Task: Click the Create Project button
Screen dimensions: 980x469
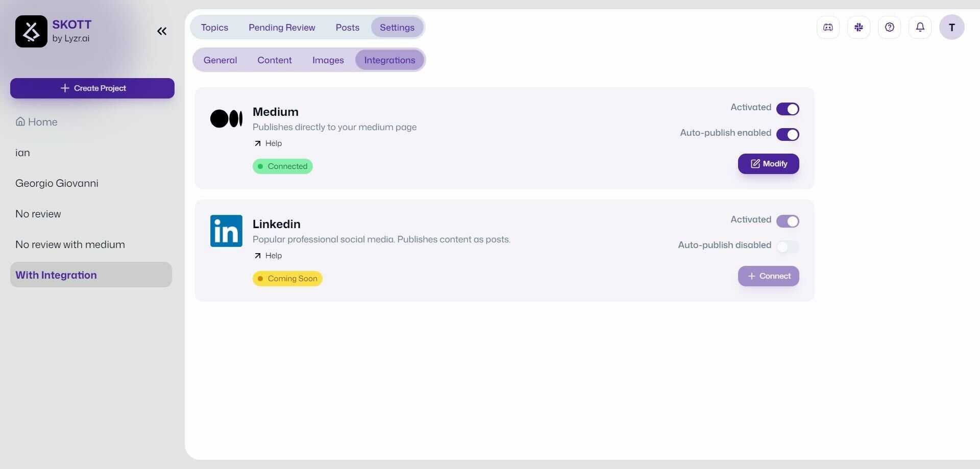Action: click(92, 88)
